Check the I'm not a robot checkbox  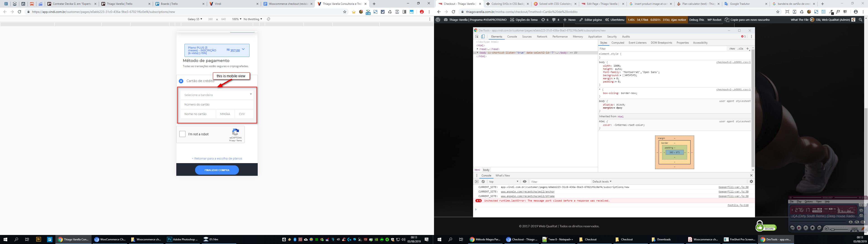(182, 134)
